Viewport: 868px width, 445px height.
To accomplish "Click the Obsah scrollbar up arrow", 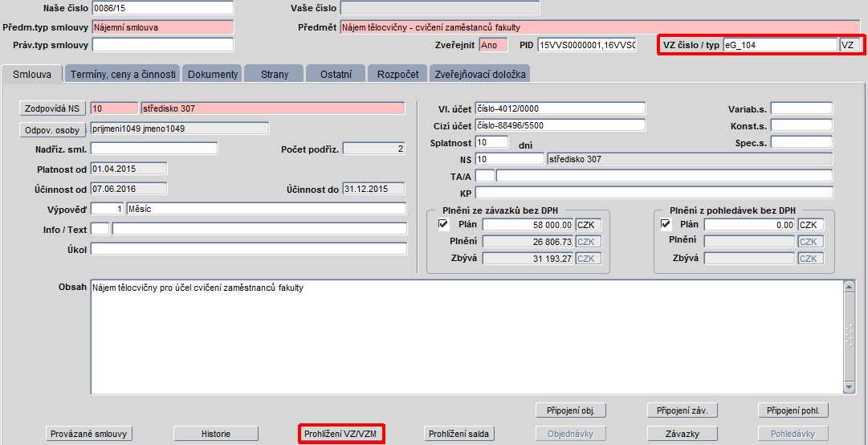I will [850, 287].
